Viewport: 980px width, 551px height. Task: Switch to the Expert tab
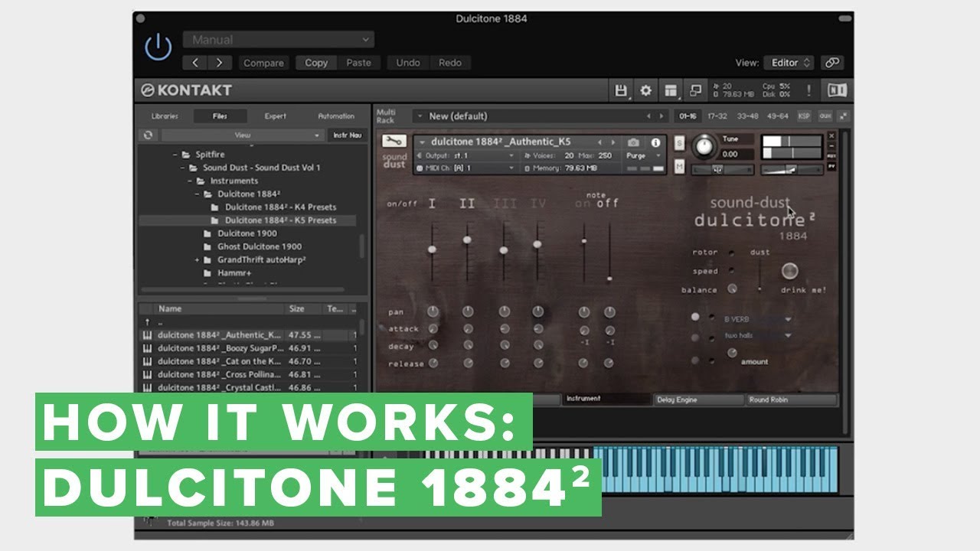pos(276,116)
